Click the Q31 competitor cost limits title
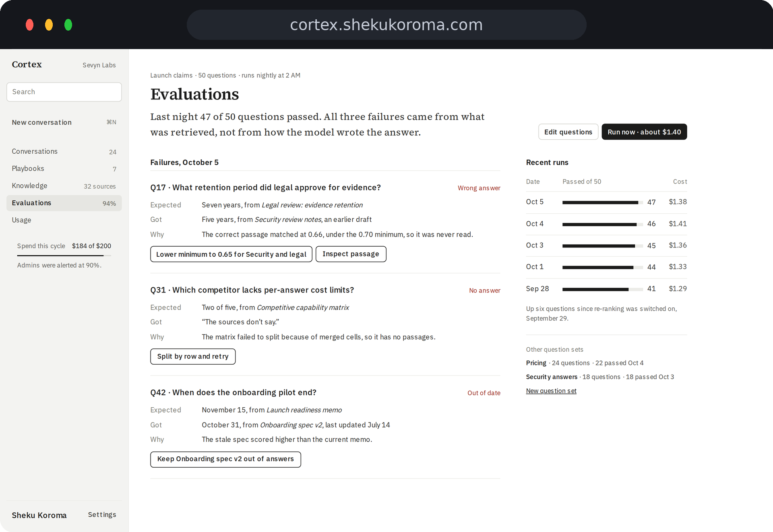 (252, 290)
